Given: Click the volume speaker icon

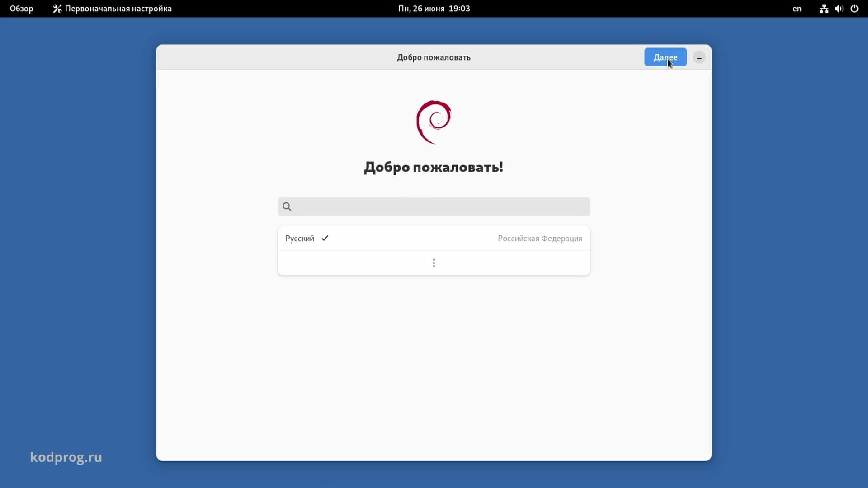Looking at the screenshot, I should [x=839, y=9].
